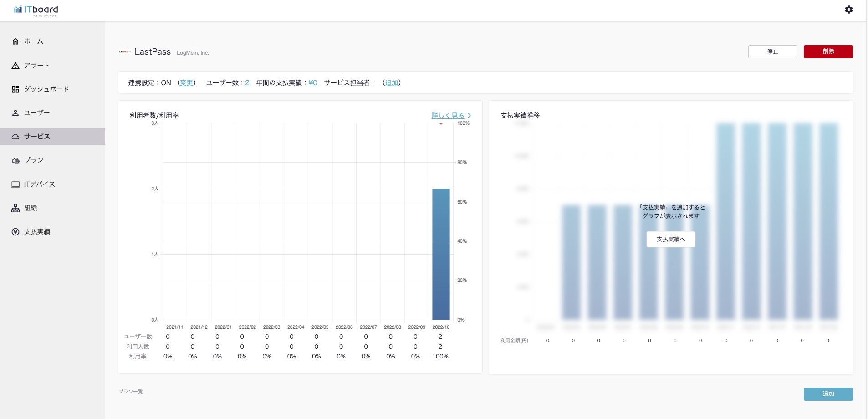
Task: Click the yen payment history icon
Action: click(15, 232)
